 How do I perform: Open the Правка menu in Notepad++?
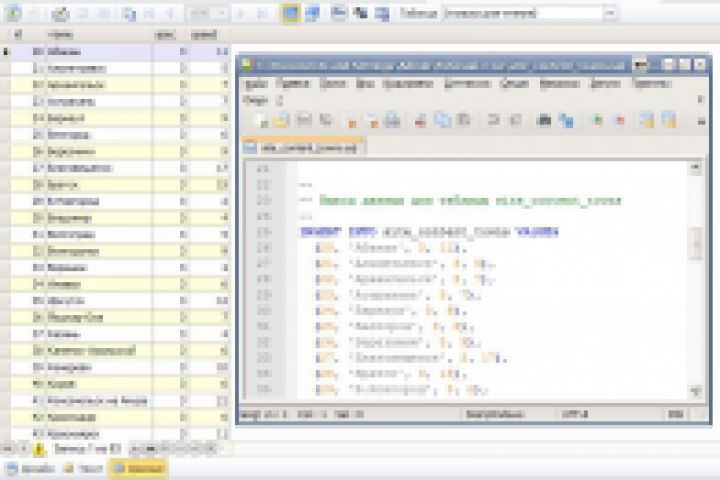tap(292, 84)
